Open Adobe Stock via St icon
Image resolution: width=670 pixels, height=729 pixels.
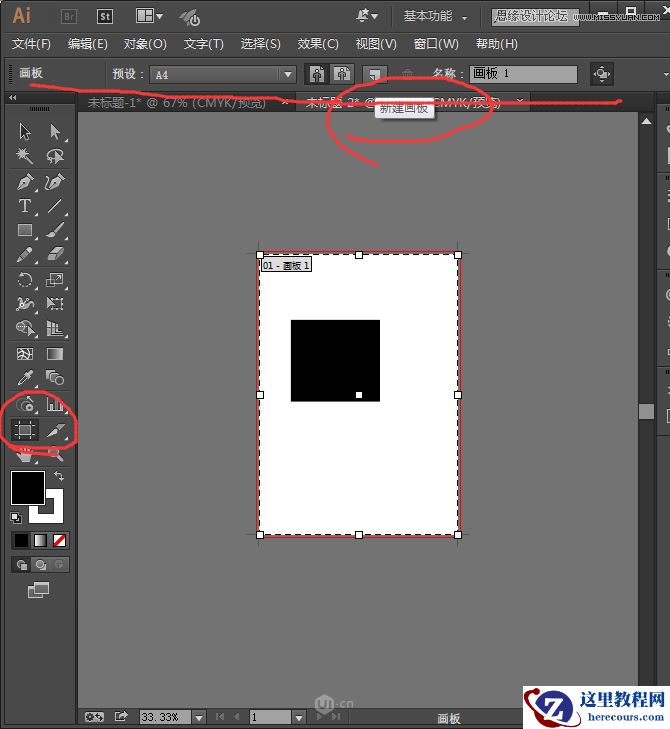105,17
